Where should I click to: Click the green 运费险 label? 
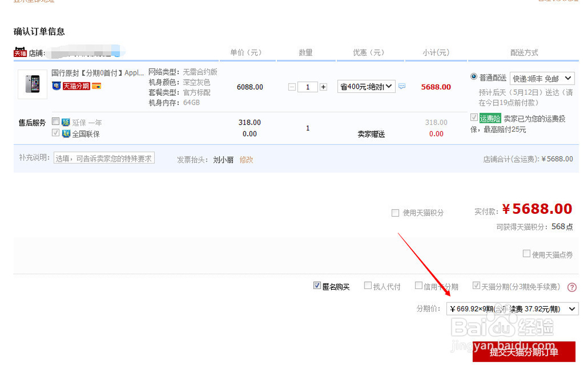pyautogui.click(x=490, y=119)
